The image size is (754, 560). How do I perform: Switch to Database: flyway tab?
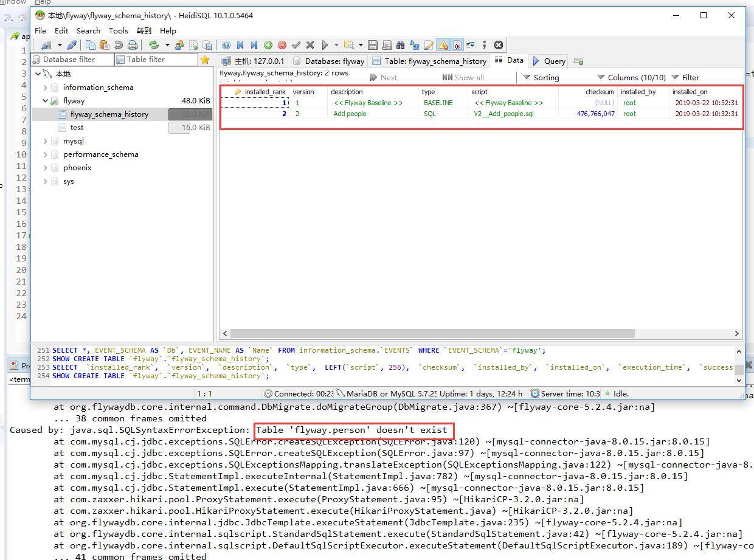coord(328,61)
